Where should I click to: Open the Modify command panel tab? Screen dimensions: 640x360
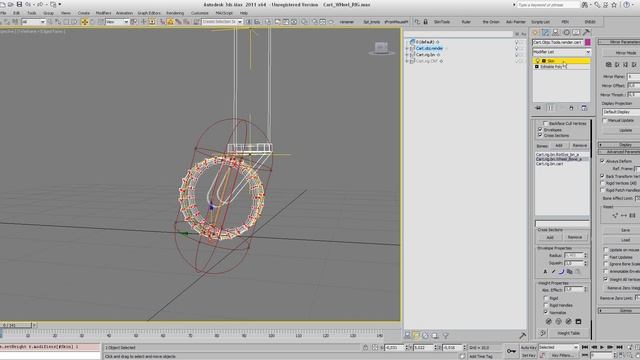pos(545,33)
